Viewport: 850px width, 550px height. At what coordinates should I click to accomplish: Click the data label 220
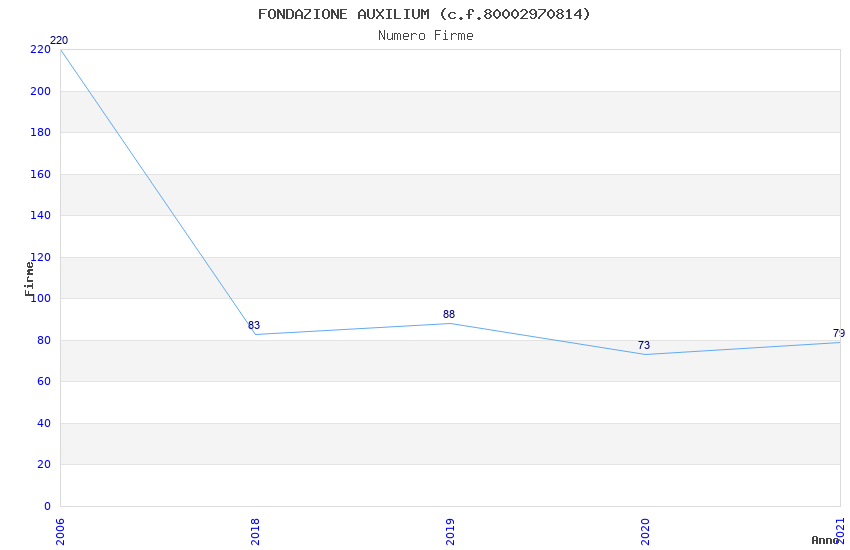(x=59, y=40)
